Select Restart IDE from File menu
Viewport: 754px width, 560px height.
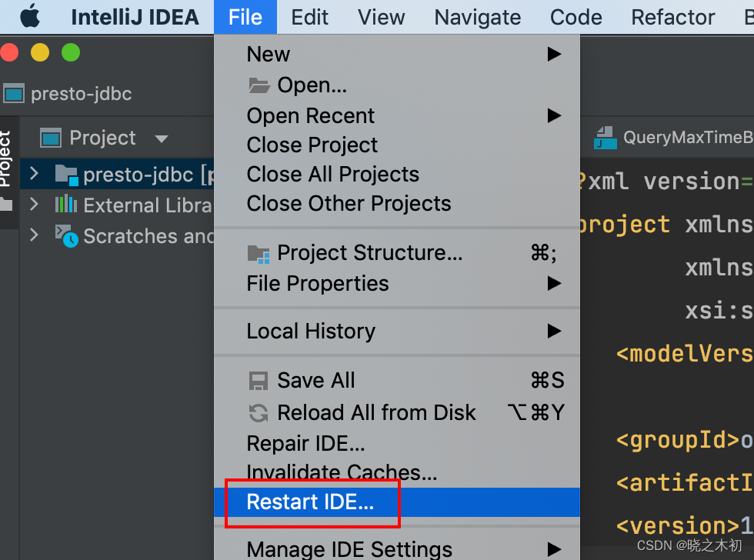pos(310,502)
